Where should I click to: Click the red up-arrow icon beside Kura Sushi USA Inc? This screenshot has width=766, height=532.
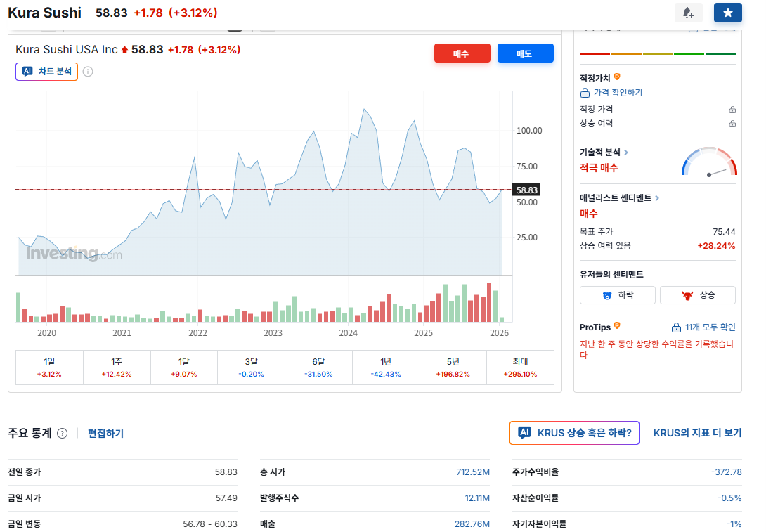coord(124,50)
